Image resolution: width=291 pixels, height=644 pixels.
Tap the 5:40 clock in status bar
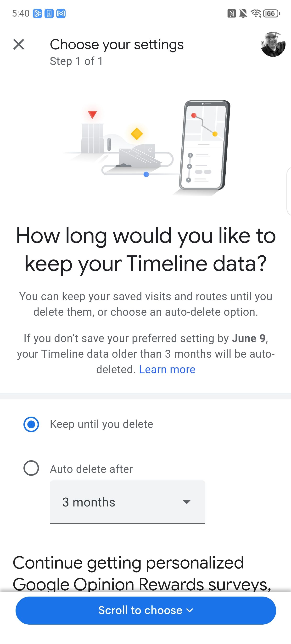coord(21,13)
